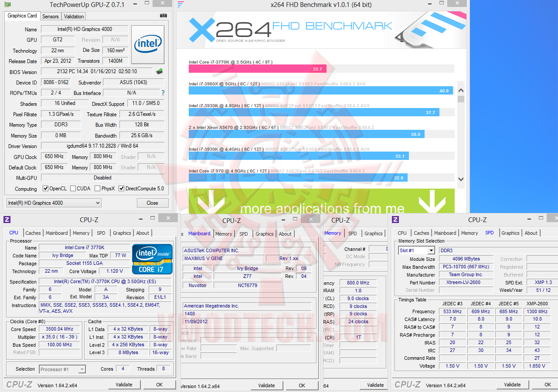Switch to the Sensors tab in GPU-Z

(51, 17)
